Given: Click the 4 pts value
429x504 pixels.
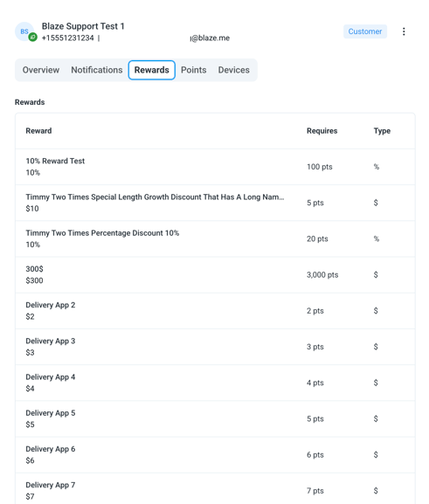Looking at the screenshot, I should 315,383.
